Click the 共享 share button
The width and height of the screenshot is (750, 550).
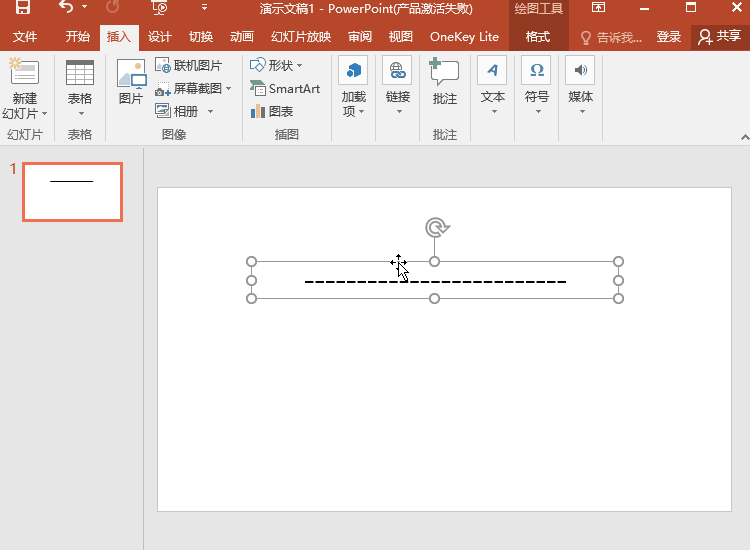point(720,37)
